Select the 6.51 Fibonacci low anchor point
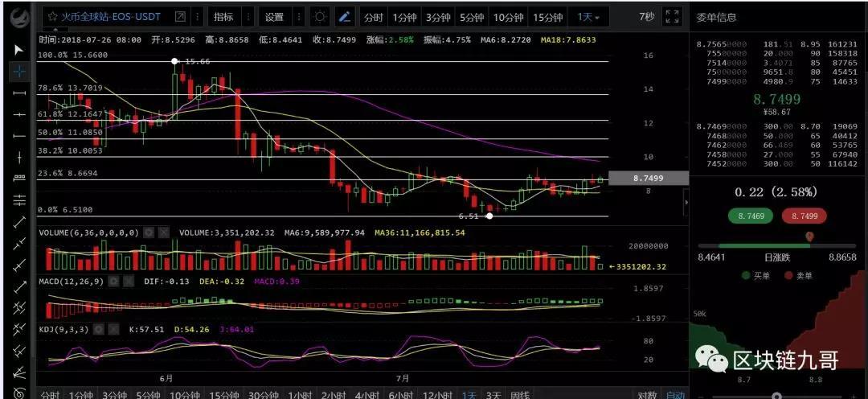 click(x=489, y=216)
